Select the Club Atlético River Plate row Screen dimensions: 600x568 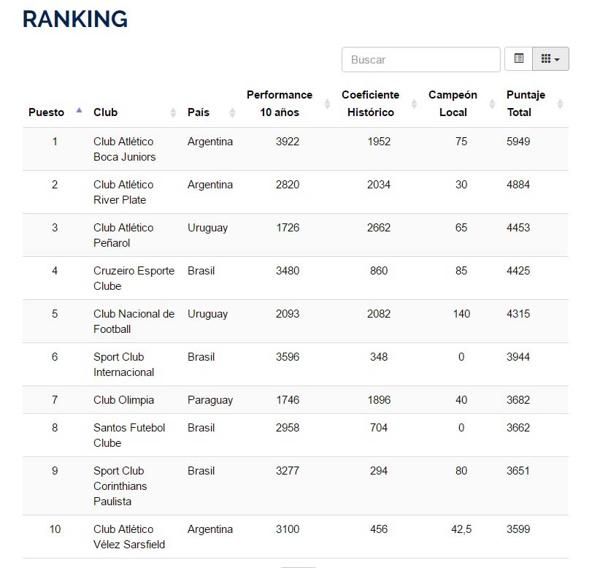(123, 192)
